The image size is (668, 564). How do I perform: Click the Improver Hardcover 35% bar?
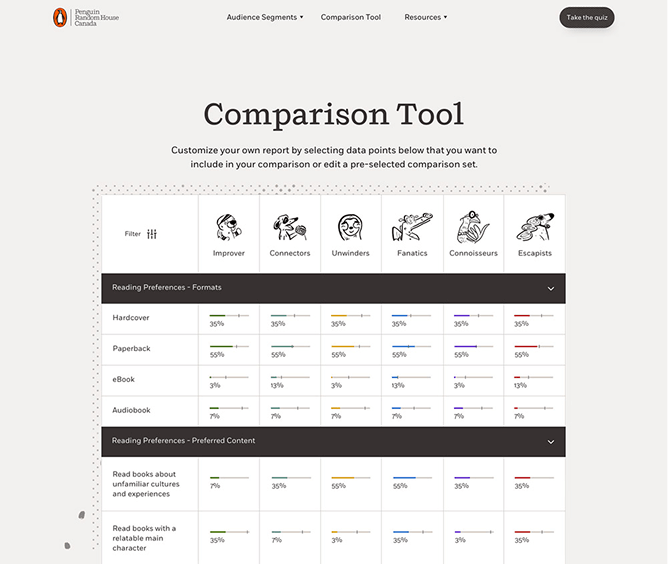(x=229, y=315)
